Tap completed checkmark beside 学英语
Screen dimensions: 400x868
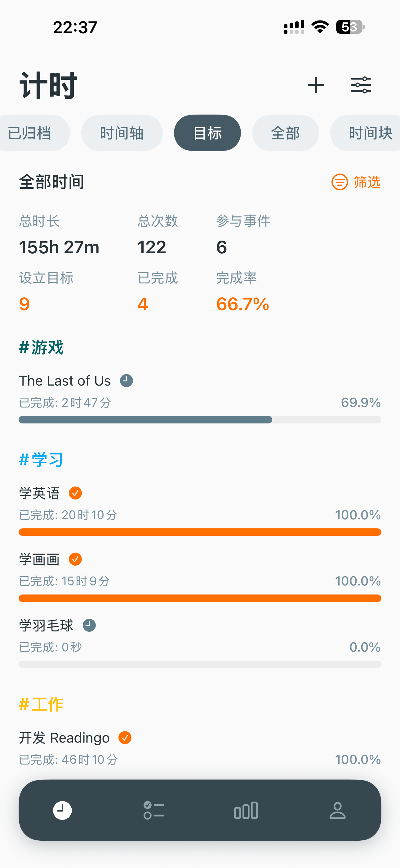coord(75,493)
